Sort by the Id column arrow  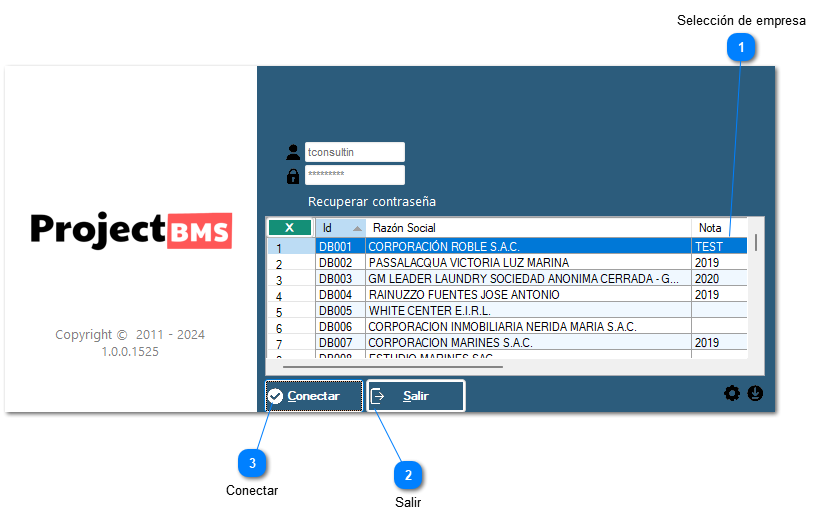pos(357,228)
